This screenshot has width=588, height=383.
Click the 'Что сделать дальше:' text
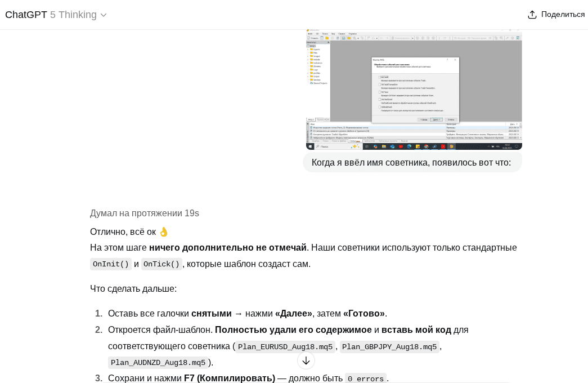[133, 289]
